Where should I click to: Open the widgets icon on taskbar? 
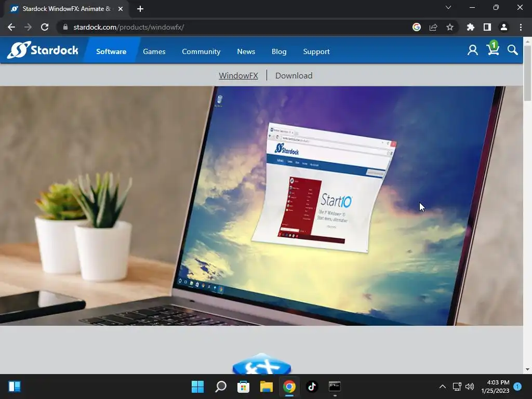[15, 387]
